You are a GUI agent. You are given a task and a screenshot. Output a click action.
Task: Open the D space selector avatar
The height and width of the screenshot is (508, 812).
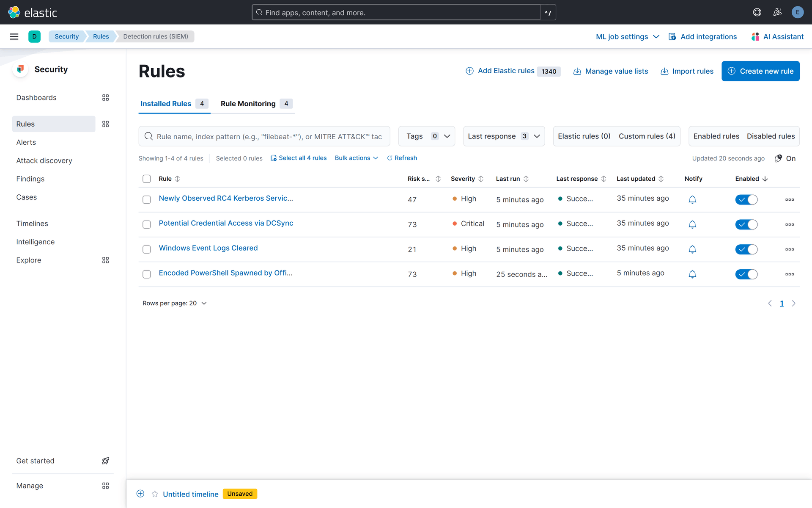point(34,36)
